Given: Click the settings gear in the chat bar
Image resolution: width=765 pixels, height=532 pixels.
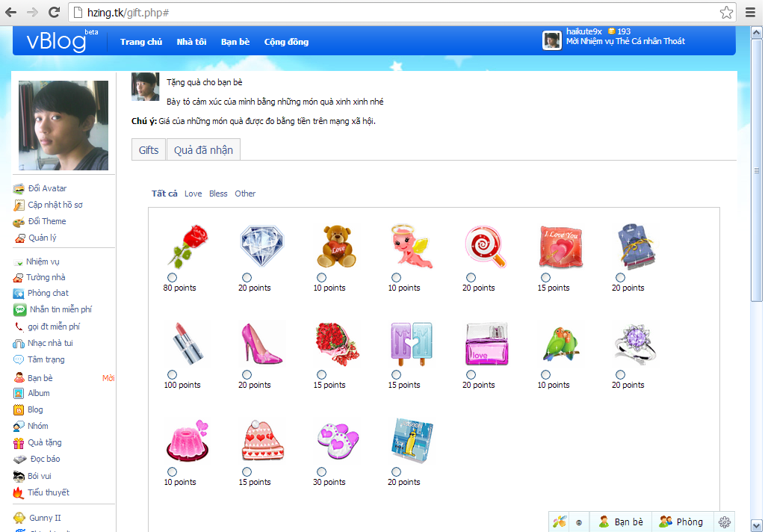Looking at the screenshot, I should 725,522.
